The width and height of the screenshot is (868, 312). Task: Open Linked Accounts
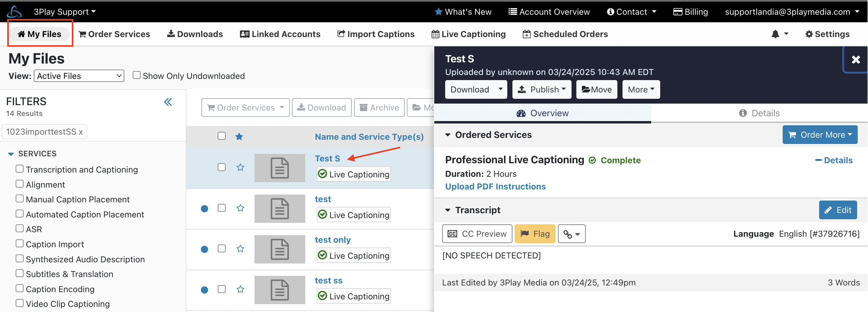280,34
